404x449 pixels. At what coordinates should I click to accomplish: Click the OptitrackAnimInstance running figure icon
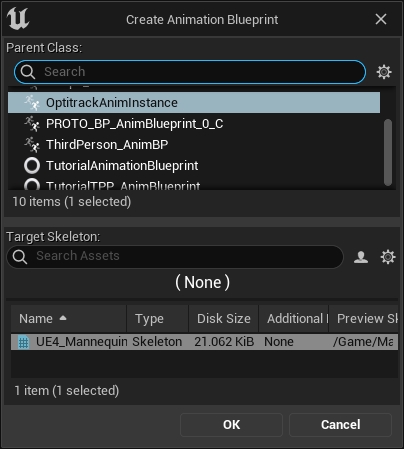pyautogui.click(x=32, y=102)
